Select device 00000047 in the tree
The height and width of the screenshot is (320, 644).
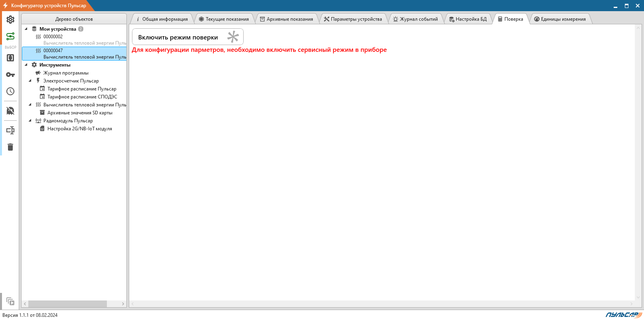[75, 53]
